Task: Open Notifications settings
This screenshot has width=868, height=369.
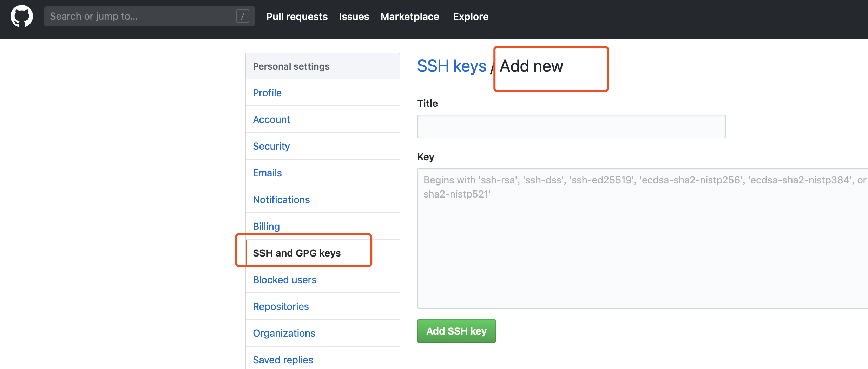Action: pos(323,200)
